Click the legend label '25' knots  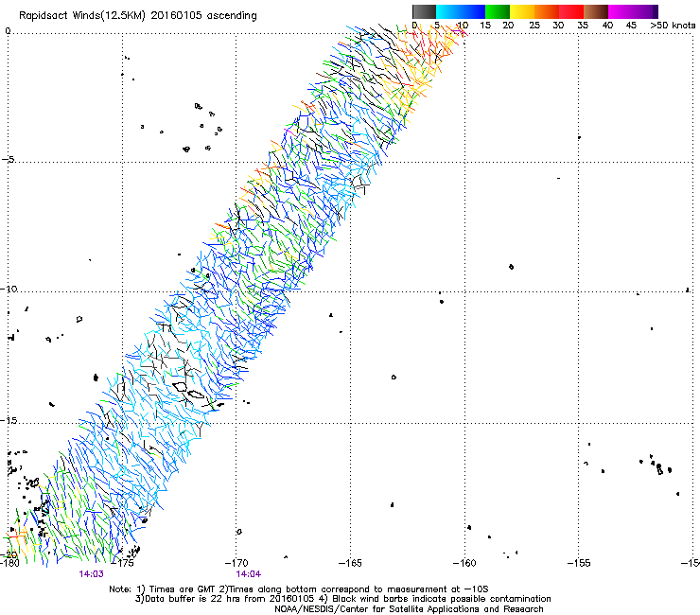(x=534, y=26)
